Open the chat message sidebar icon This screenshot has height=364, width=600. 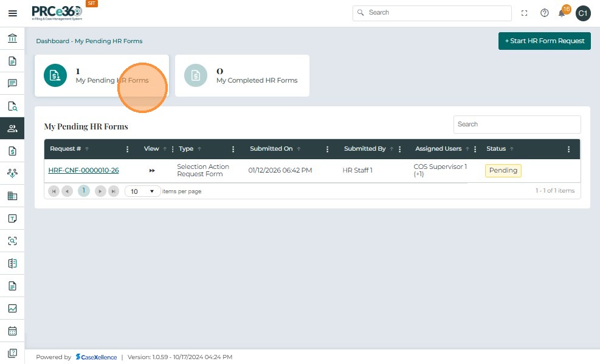coord(12,83)
